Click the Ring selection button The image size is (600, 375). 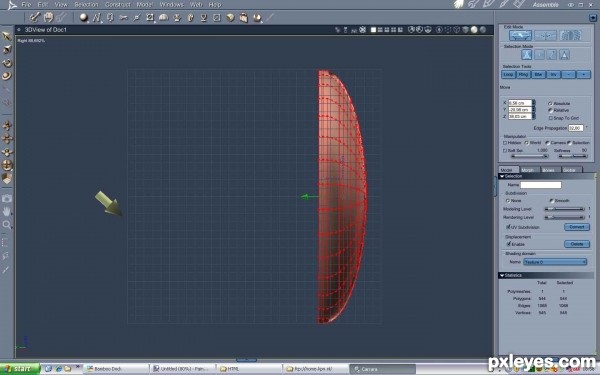[x=523, y=75]
